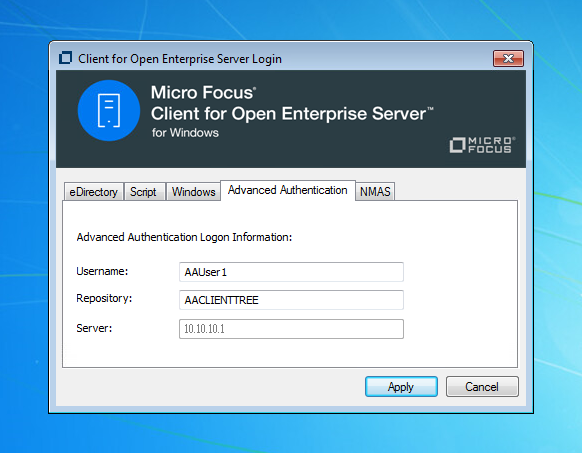Click the Server label
This screenshot has height=453, width=582.
(x=94, y=328)
